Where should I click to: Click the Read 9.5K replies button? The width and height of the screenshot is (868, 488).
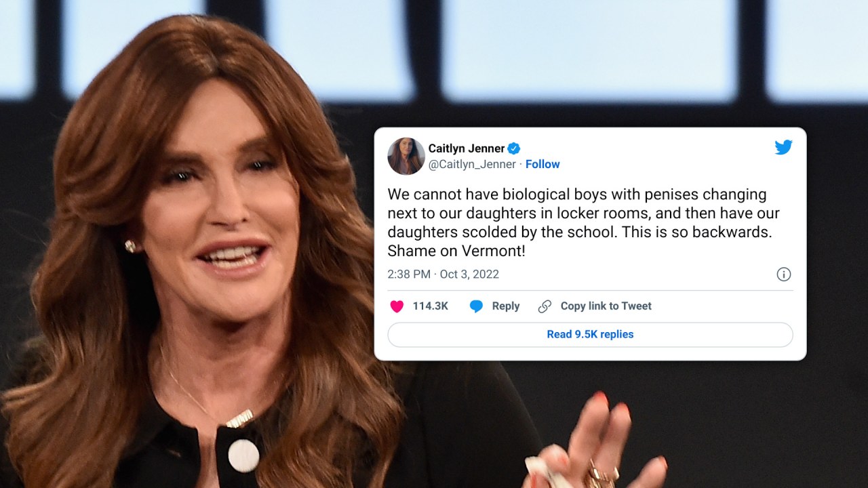(x=590, y=334)
